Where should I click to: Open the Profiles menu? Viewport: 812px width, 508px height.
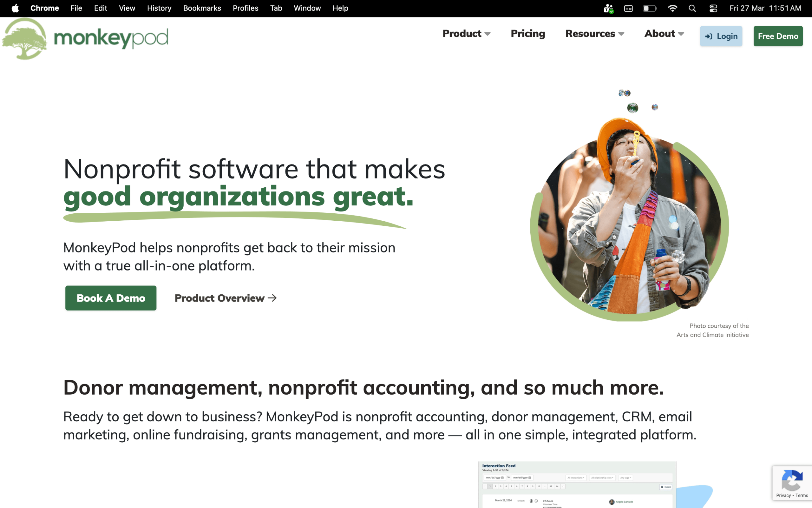246,8
